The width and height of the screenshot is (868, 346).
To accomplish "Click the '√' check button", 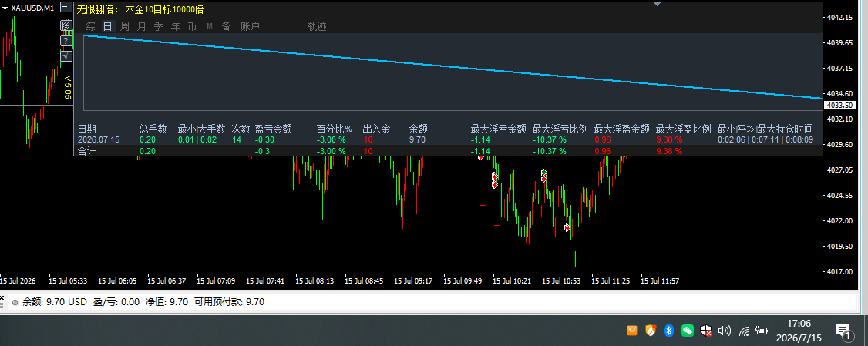I will click(66, 56).
